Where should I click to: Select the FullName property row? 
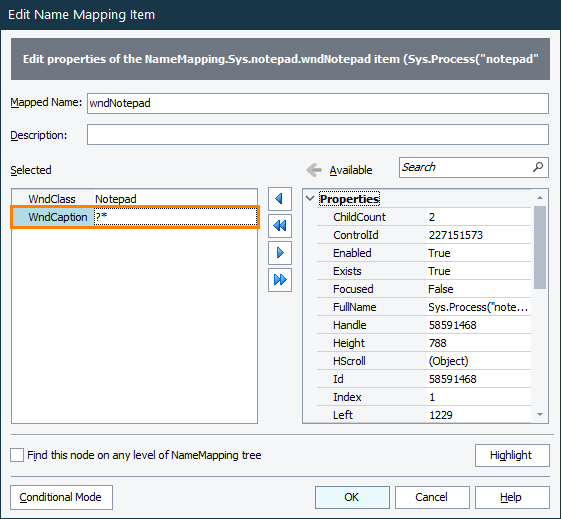click(x=424, y=307)
